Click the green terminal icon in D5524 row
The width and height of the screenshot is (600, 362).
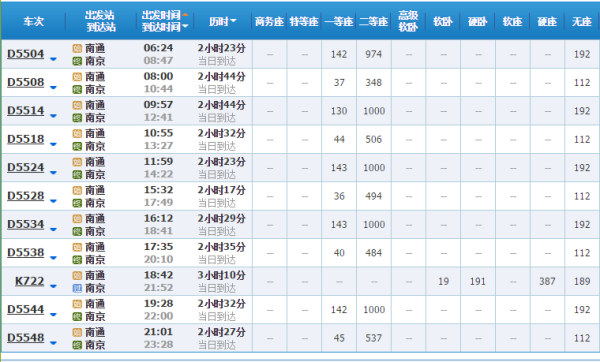click(x=77, y=175)
